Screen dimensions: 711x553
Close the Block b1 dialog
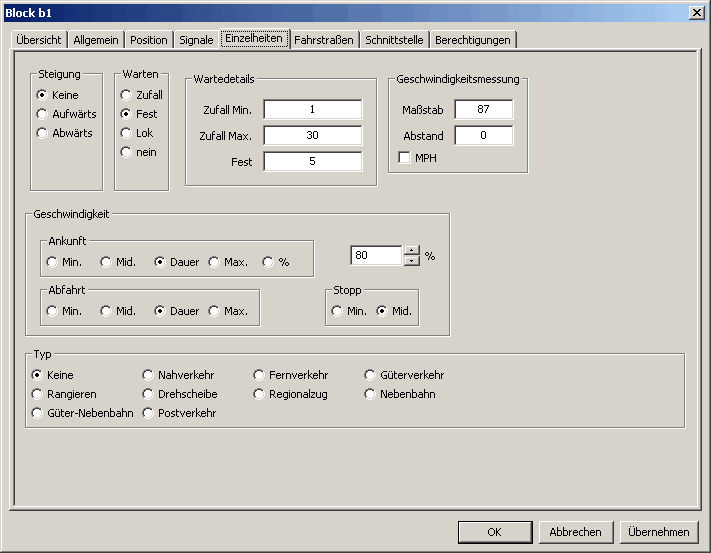696,11
